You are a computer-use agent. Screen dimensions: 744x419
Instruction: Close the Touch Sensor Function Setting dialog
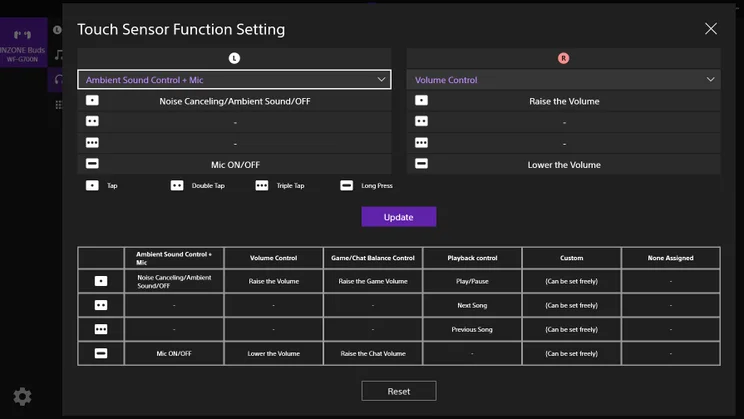[711, 29]
